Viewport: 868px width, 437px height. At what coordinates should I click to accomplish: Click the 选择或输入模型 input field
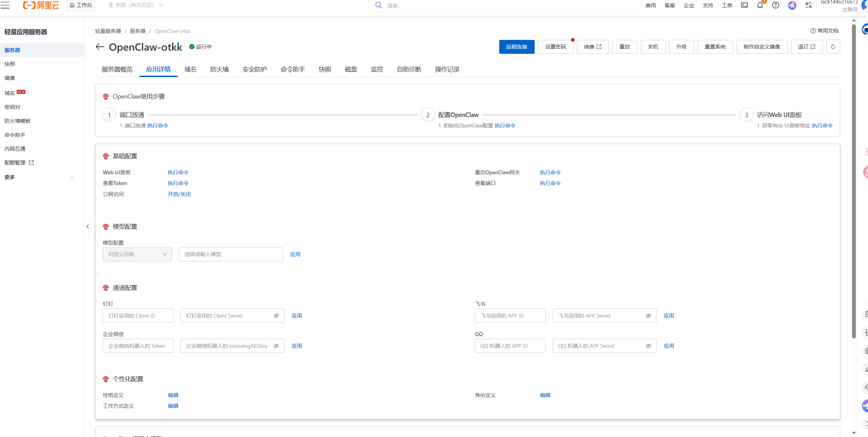[231, 254]
